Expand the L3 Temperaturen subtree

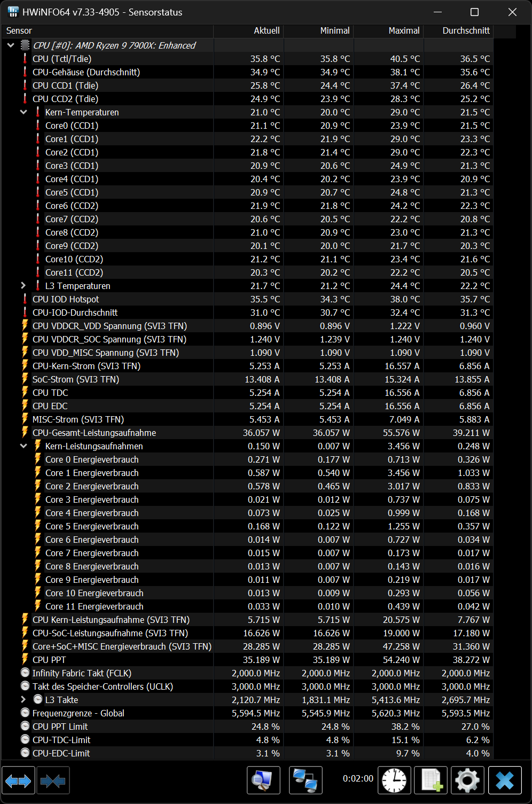[24, 286]
